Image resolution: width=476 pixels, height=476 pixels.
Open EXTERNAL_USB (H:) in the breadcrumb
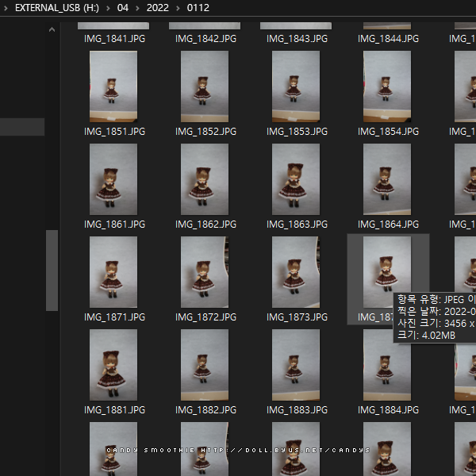57,8
